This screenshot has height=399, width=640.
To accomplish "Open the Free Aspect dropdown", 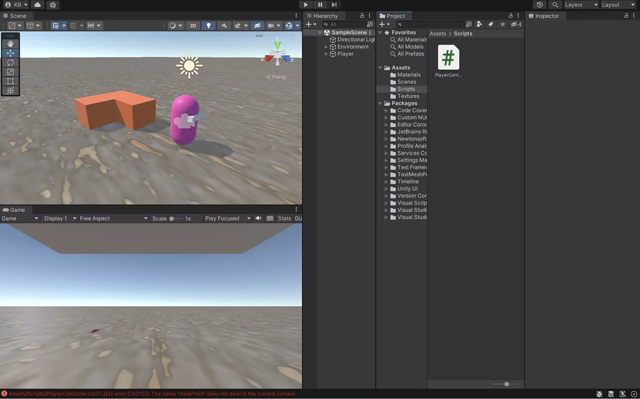I will pos(113,218).
